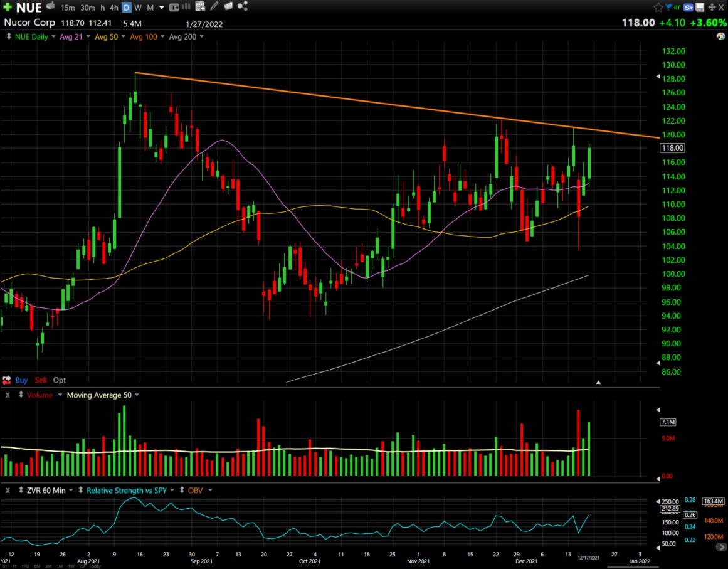Open Avg 200 settings dropdown
This screenshot has height=569, width=728.
[x=201, y=36]
